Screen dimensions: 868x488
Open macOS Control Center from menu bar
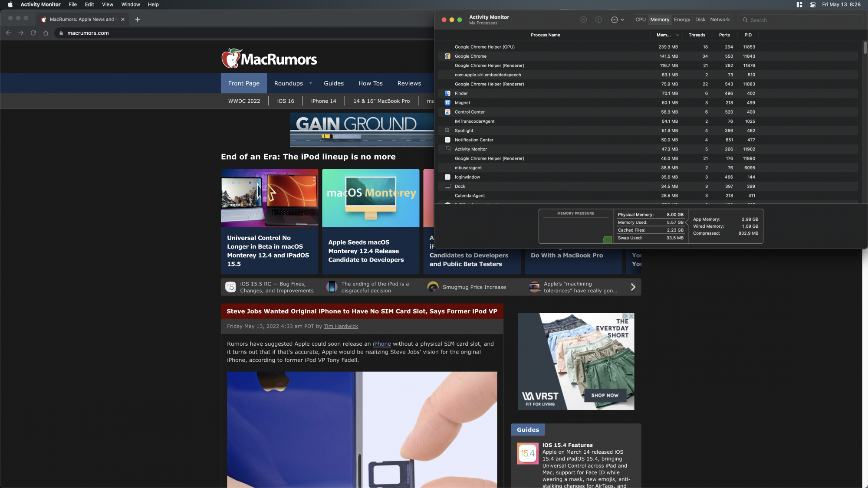tap(813, 4)
